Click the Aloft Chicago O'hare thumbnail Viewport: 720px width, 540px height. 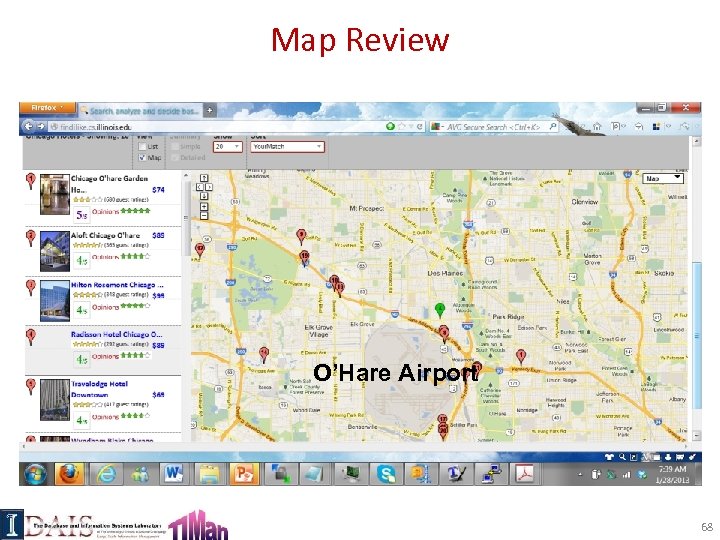click(x=55, y=251)
